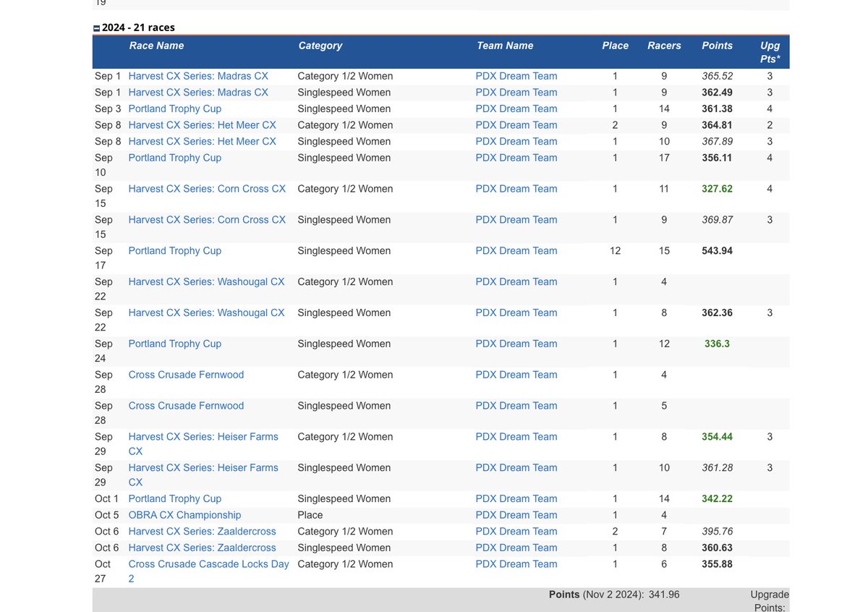Image resolution: width=868 pixels, height=612 pixels.
Task: Select the points value 360.63
Action: 718,548
